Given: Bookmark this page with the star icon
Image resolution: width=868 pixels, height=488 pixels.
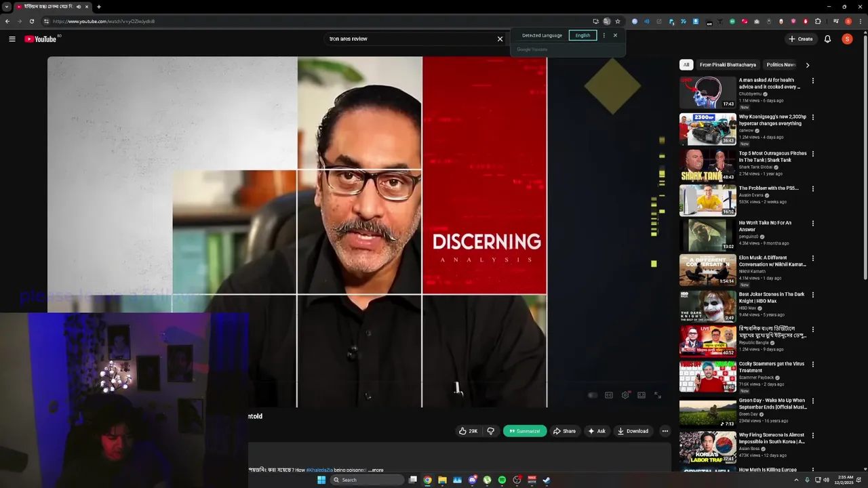Looking at the screenshot, I should (618, 21).
